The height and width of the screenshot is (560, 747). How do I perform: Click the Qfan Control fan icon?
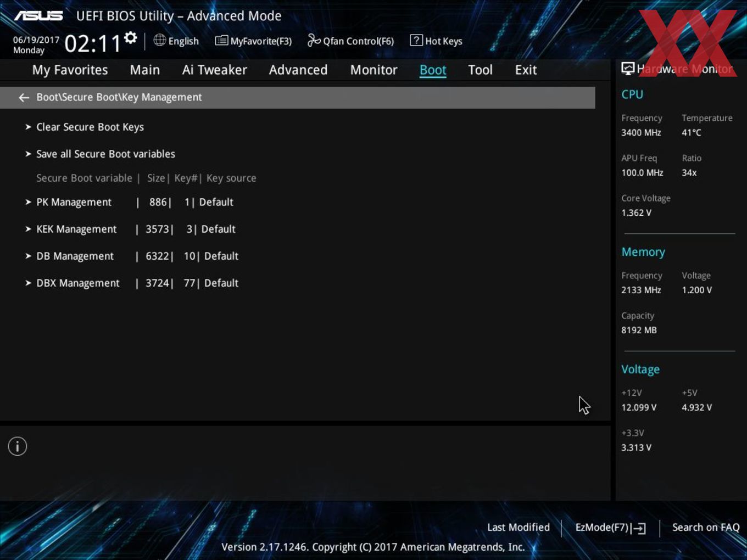click(x=314, y=40)
